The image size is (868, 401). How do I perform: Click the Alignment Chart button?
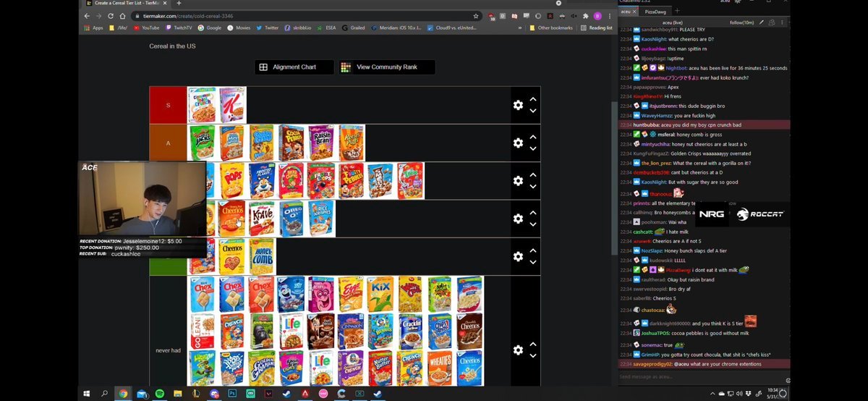click(x=294, y=67)
